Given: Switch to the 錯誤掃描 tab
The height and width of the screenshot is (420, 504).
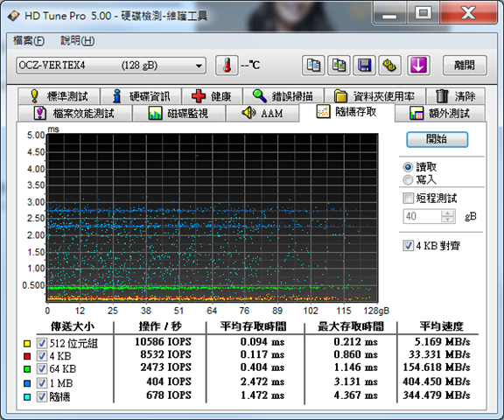Looking at the screenshot, I should [283, 96].
